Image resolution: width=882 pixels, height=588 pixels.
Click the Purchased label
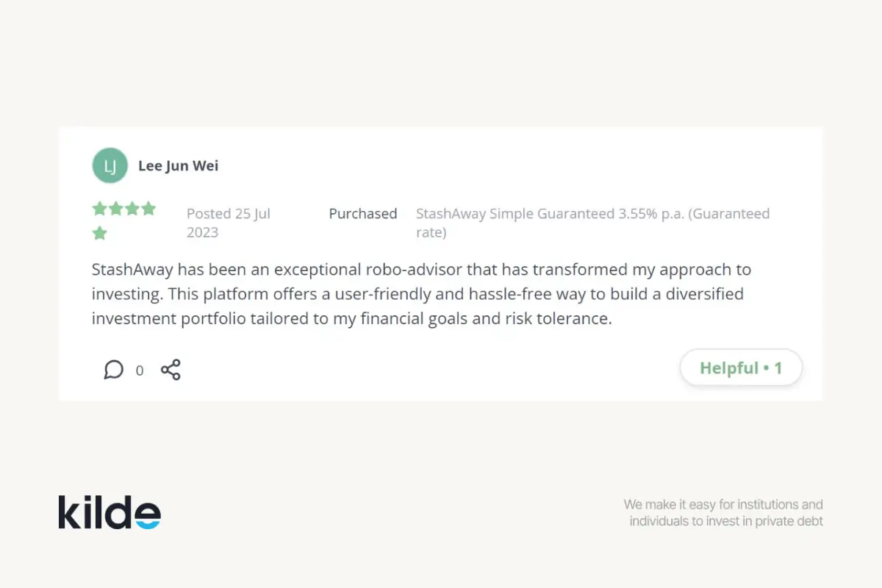coord(362,214)
